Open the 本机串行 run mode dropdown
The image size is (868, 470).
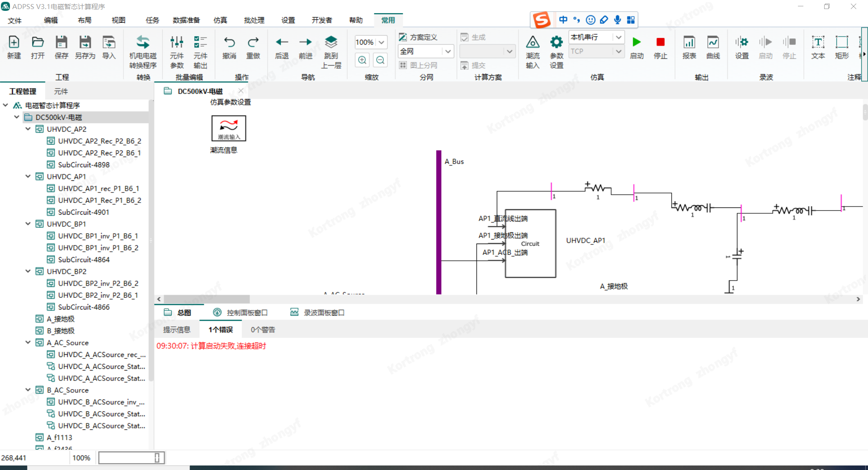click(x=618, y=37)
